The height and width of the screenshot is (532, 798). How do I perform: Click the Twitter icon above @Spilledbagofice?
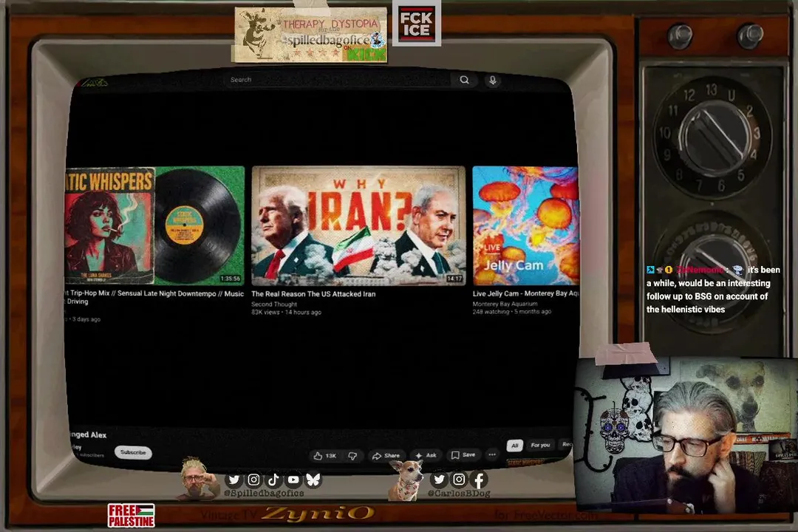coord(234,480)
